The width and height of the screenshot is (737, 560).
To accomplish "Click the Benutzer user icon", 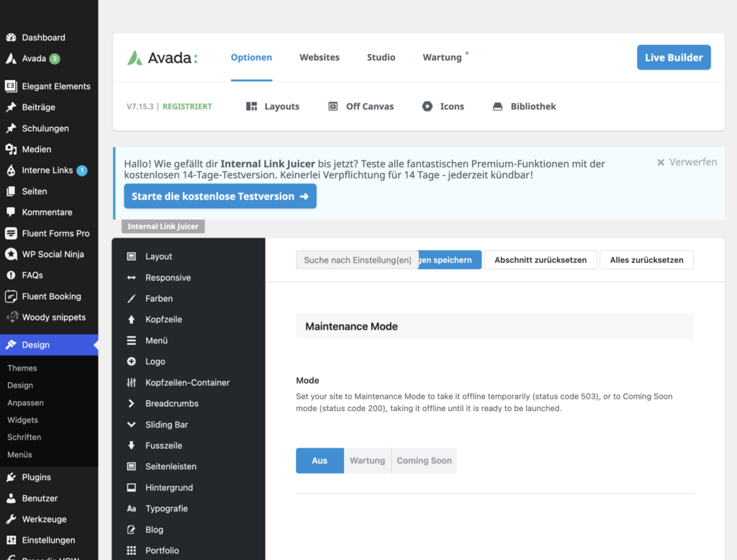I will click(12, 498).
